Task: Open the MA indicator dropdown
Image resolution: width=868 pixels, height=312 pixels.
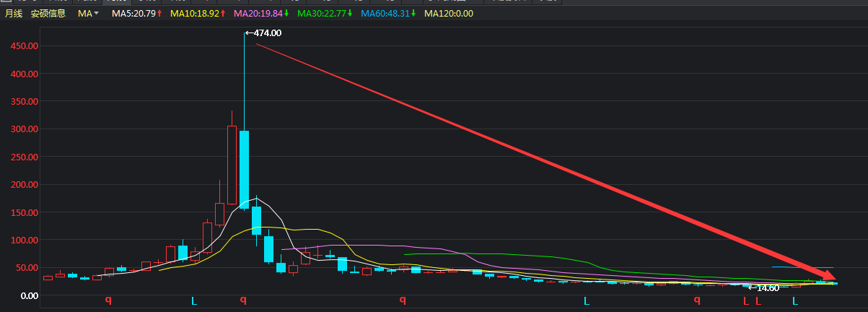Action: (88, 14)
